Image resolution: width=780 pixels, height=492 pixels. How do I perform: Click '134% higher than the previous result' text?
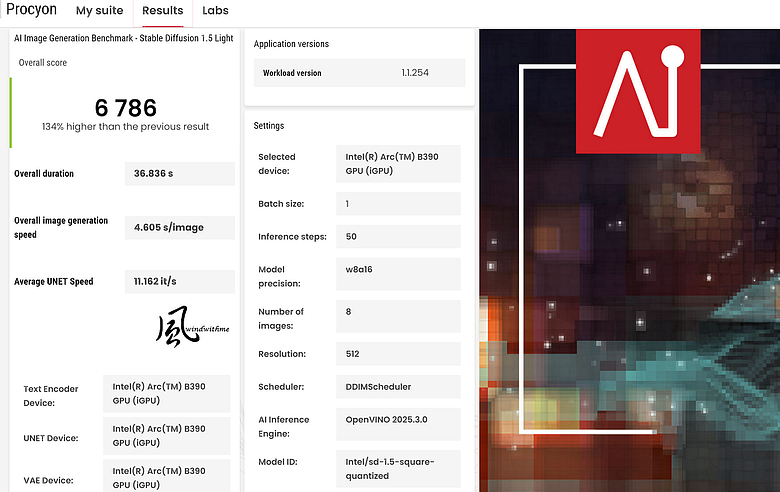125,127
